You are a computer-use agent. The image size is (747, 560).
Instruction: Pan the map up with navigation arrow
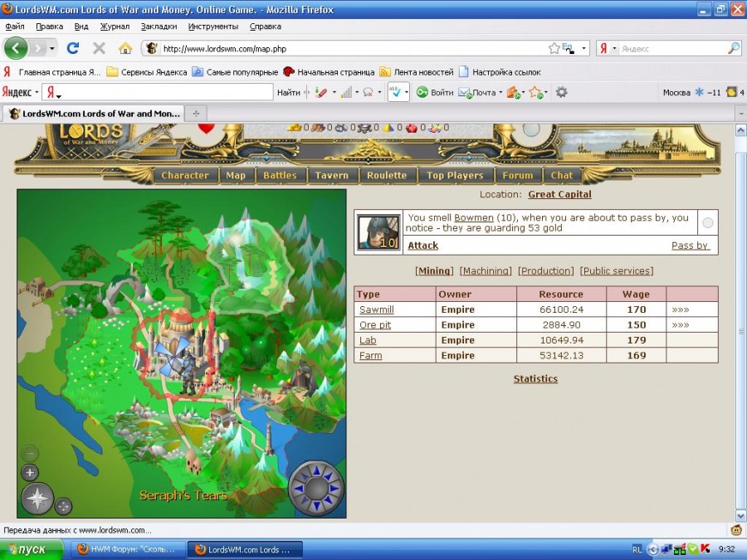(316, 470)
